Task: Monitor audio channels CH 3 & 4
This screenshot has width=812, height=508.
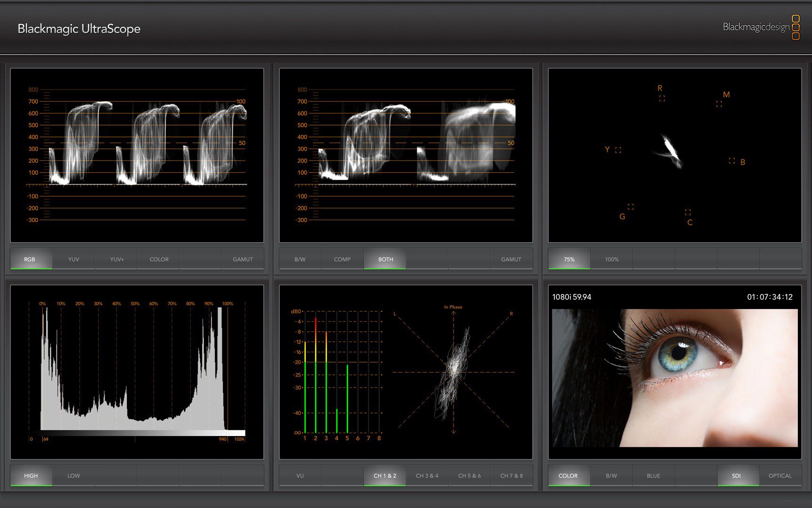Action: click(427, 476)
